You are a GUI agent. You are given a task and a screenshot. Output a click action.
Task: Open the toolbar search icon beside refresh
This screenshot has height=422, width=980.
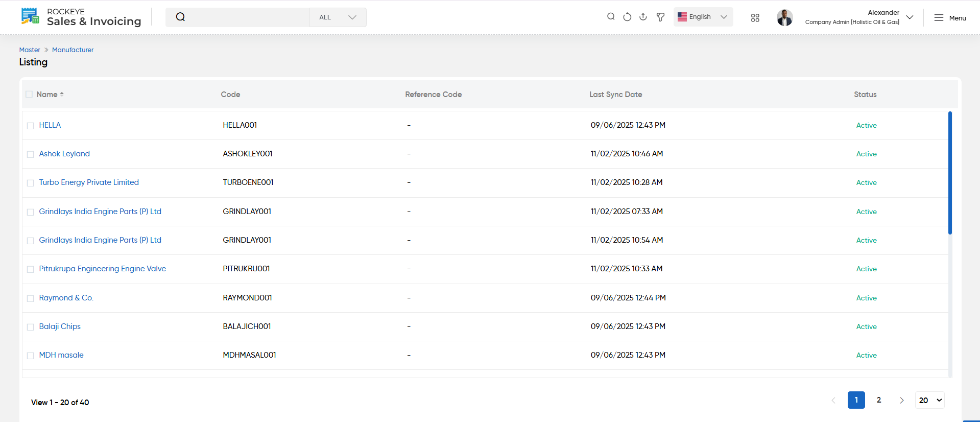click(611, 17)
